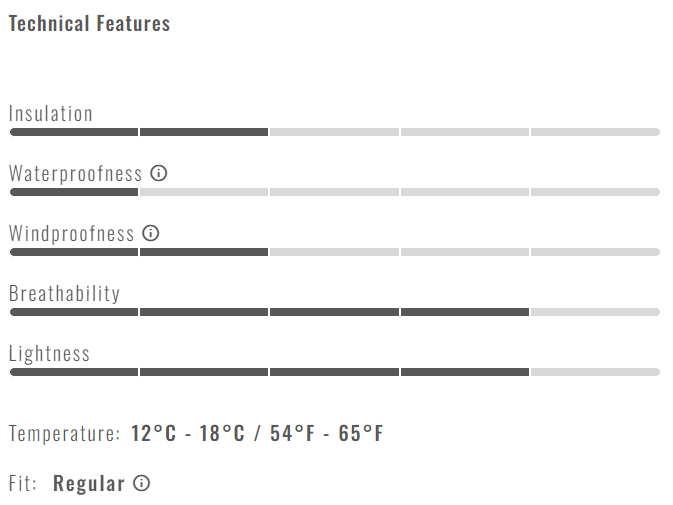
Task: Click the unfilled portion of Insulation bar
Action: click(464, 132)
